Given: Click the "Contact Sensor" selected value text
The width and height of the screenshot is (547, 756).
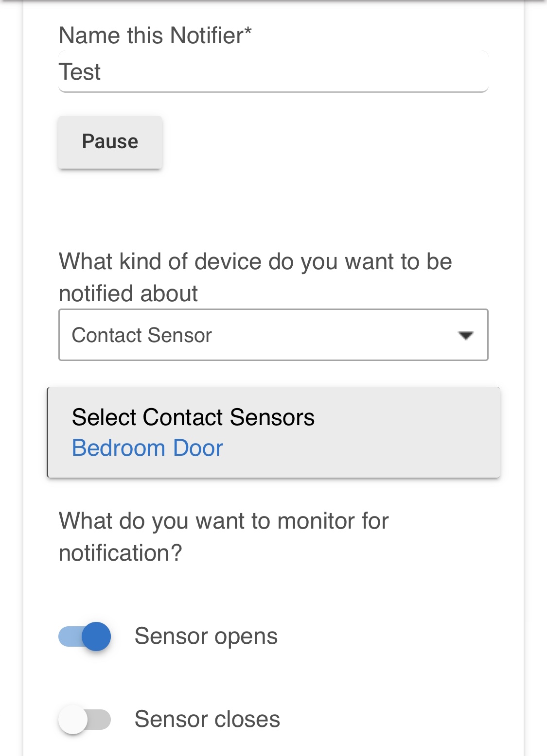Looking at the screenshot, I should coord(142,335).
